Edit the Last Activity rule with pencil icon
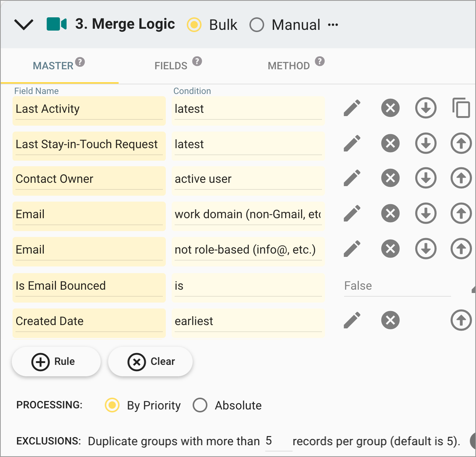 [x=352, y=108]
